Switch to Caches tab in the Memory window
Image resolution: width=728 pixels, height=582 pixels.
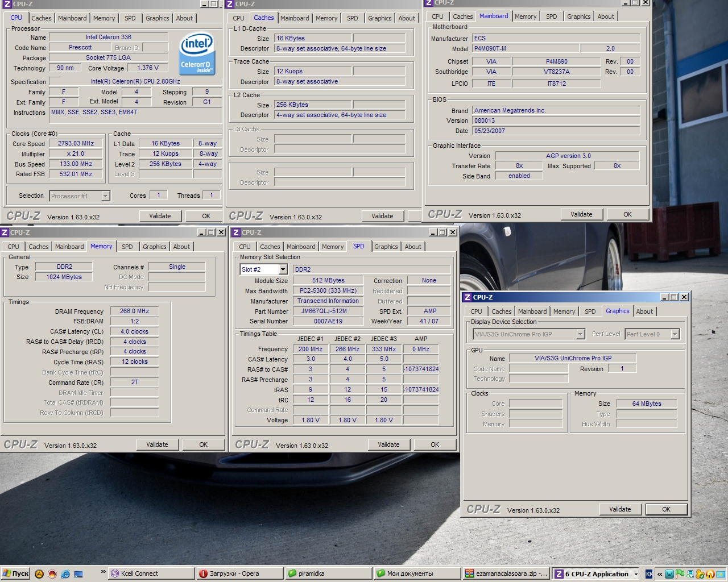[39, 247]
